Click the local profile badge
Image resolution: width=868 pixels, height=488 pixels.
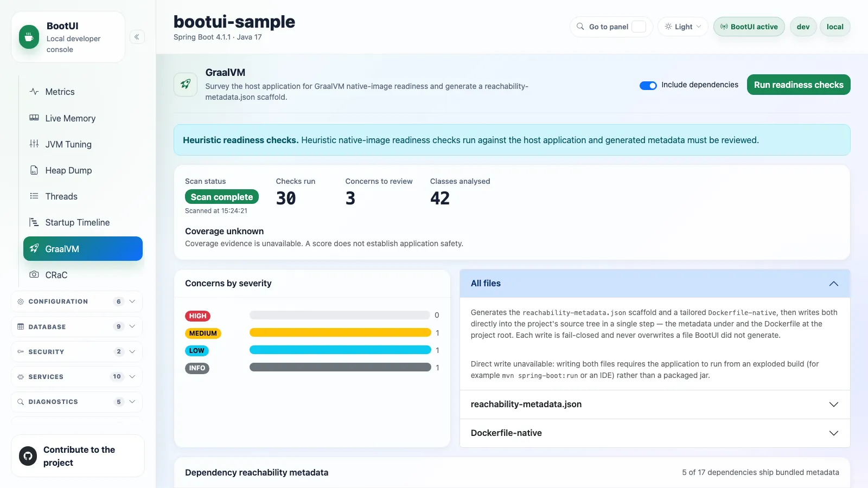[835, 27]
